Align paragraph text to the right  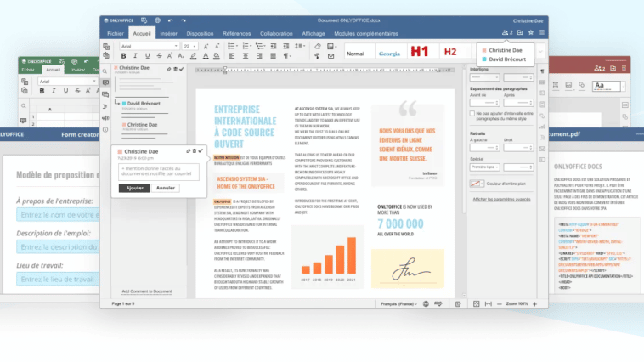tap(259, 56)
